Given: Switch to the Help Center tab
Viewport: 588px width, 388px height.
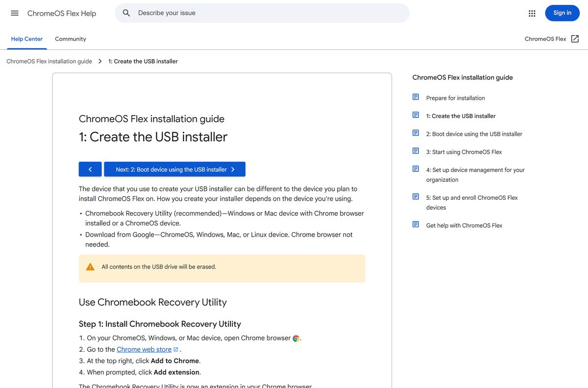Looking at the screenshot, I should pyautogui.click(x=27, y=39).
